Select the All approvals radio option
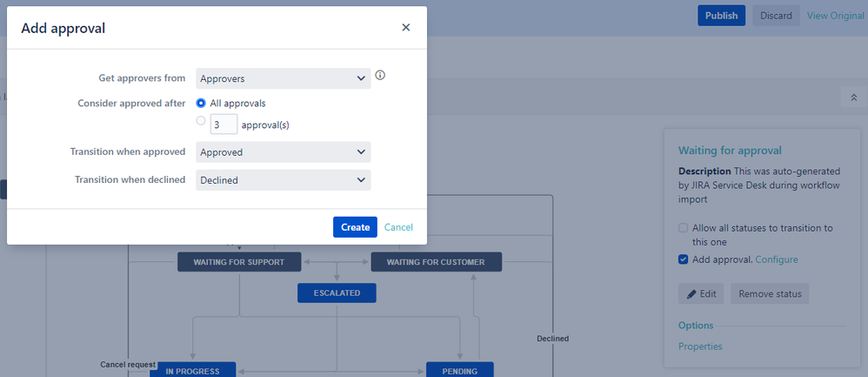Screen dimensions: 868x377 (x=201, y=103)
